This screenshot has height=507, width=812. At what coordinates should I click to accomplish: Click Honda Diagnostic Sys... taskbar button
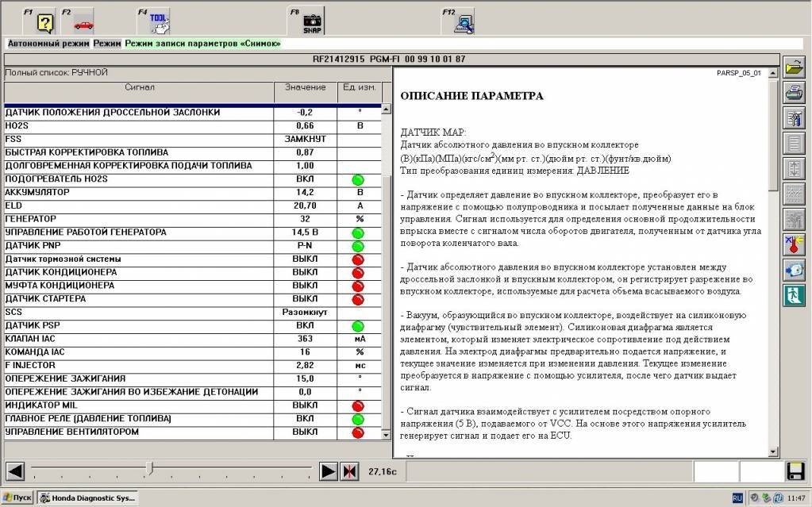[87, 497]
